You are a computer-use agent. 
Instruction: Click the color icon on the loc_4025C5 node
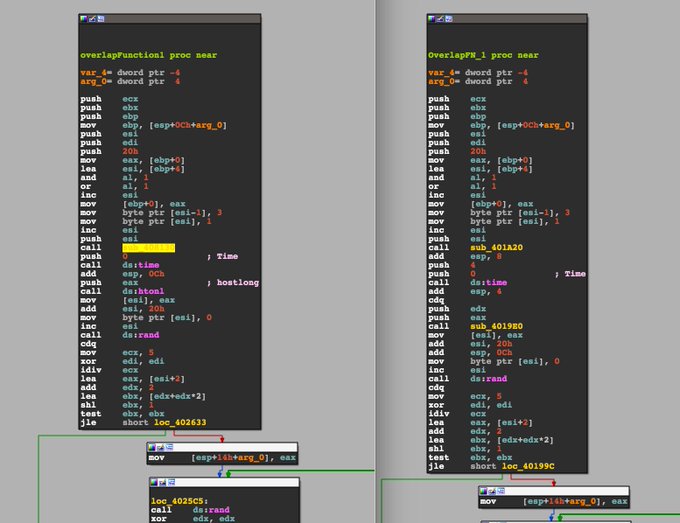click(154, 482)
